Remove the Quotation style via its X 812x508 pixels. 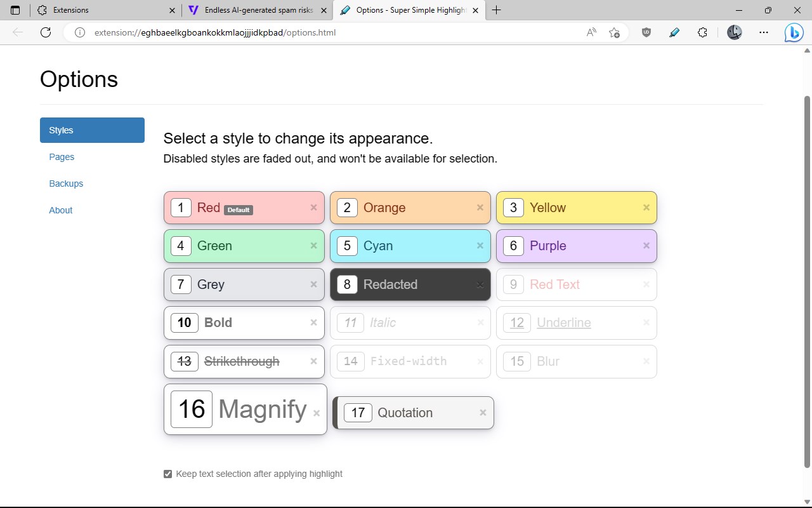[x=483, y=413]
